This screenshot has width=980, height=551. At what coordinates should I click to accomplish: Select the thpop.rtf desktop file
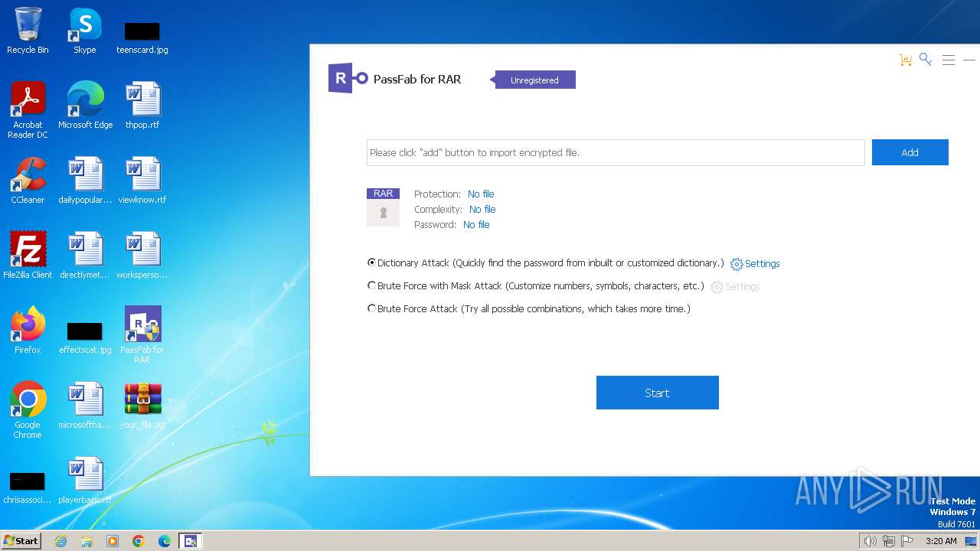coord(142,106)
